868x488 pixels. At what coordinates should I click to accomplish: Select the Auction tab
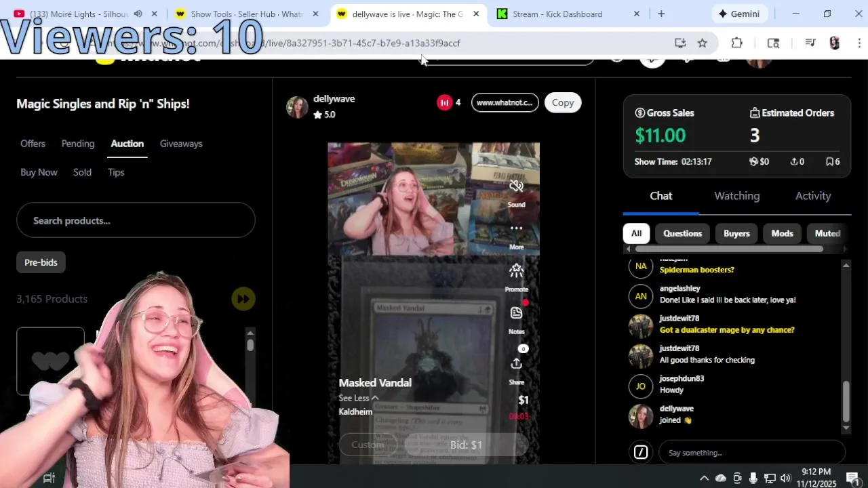click(x=127, y=144)
